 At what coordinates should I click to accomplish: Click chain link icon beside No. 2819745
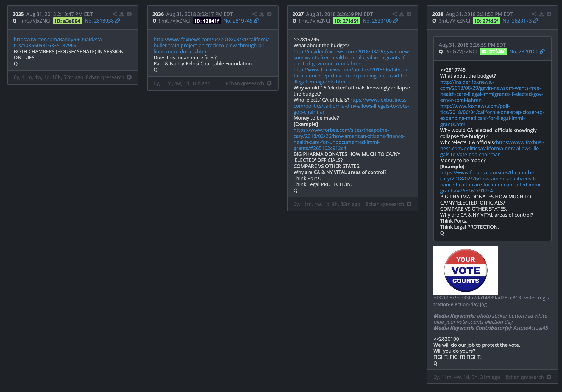tap(256, 21)
